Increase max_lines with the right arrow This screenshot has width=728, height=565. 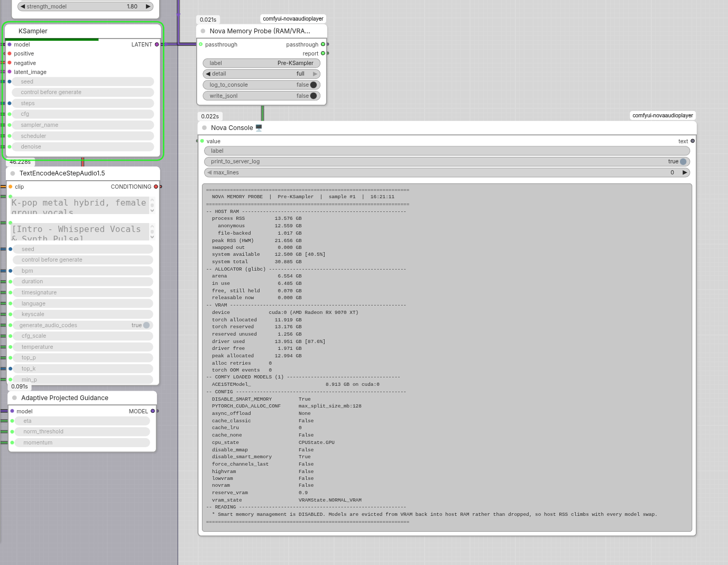(x=685, y=172)
